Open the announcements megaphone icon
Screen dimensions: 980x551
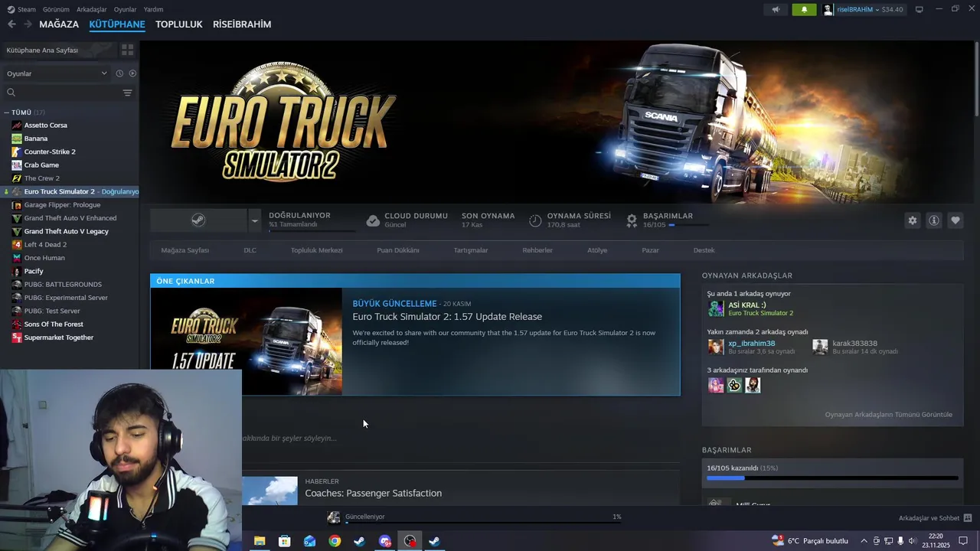click(x=776, y=9)
